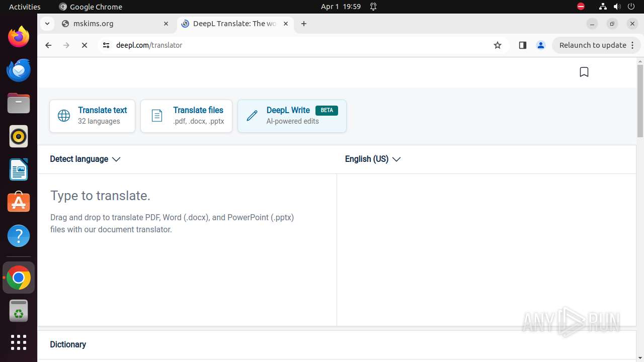Show Applications grid in dock
644x362 pixels.
tap(19, 342)
